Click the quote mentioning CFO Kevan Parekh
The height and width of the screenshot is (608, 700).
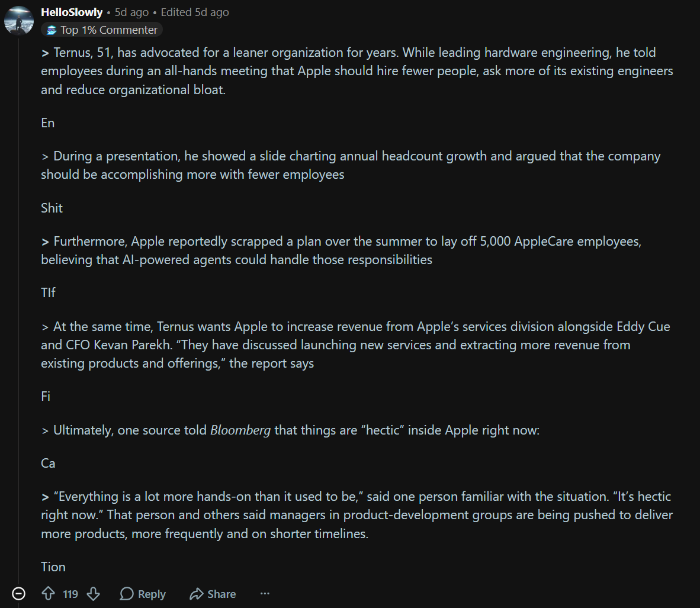[x=355, y=345]
